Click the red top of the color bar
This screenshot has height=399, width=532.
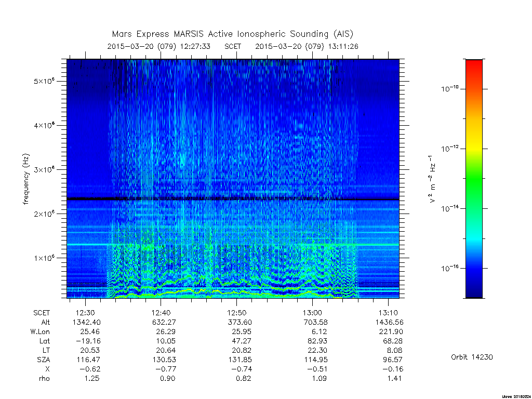(x=474, y=64)
